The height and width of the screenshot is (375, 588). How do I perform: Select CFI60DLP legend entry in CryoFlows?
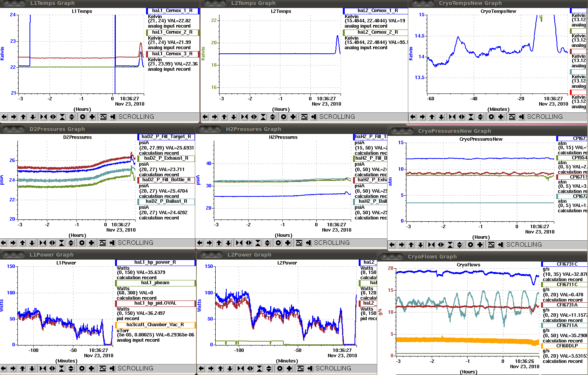click(565, 346)
